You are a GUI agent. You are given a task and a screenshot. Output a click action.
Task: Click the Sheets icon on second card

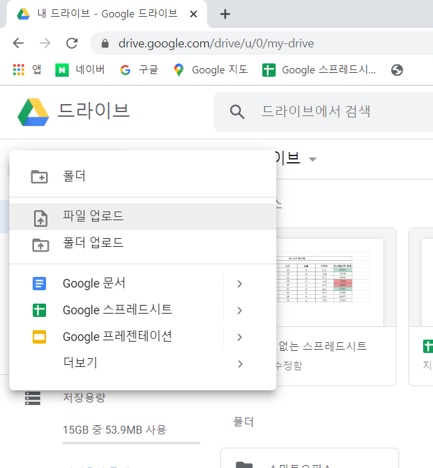428,346
